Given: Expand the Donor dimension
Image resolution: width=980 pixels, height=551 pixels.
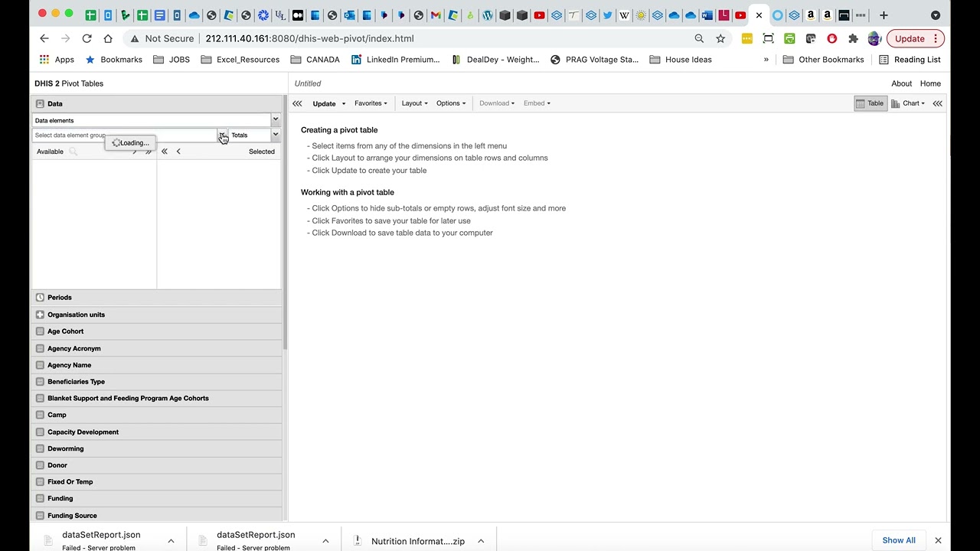Looking at the screenshot, I should [156, 465].
